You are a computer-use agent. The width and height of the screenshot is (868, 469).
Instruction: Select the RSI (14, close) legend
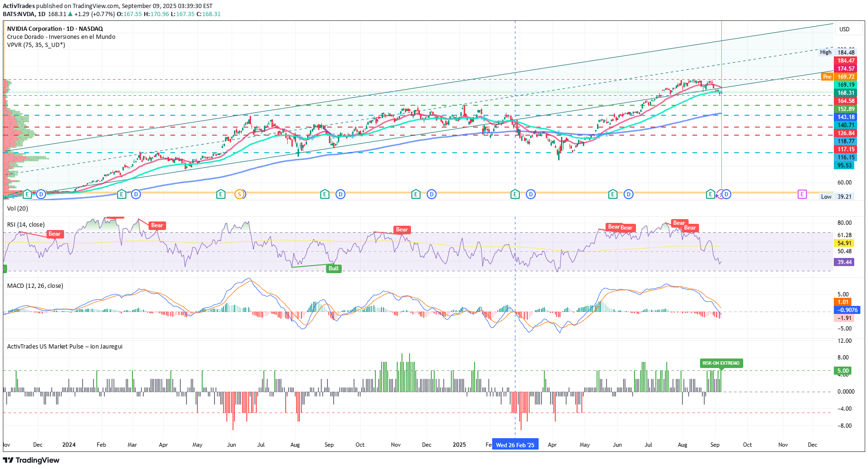[x=26, y=225]
